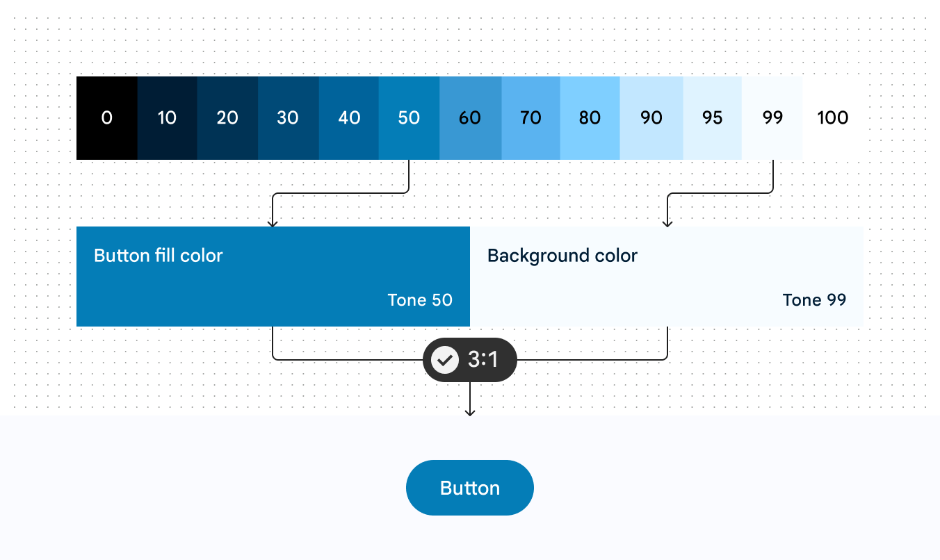Select the tone 10 swatch
Image resolution: width=940 pixels, height=560 pixels.
click(x=168, y=118)
